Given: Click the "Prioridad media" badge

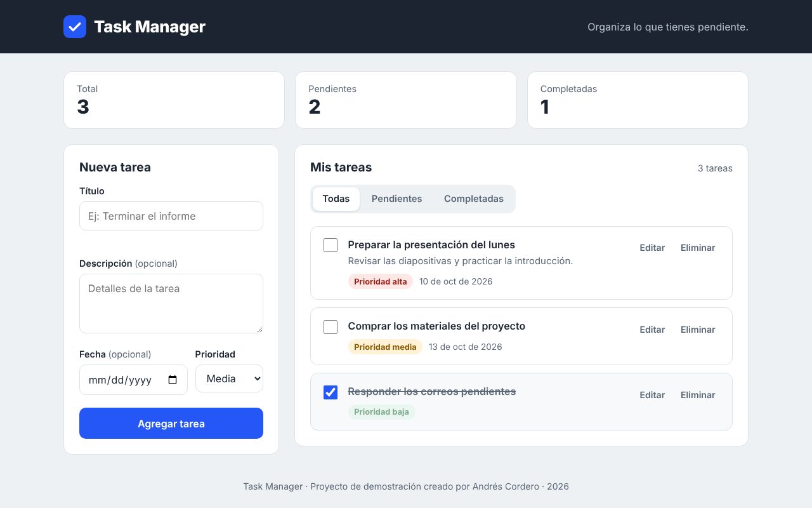Looking at the screenshot, I should (x=385, y=347).
